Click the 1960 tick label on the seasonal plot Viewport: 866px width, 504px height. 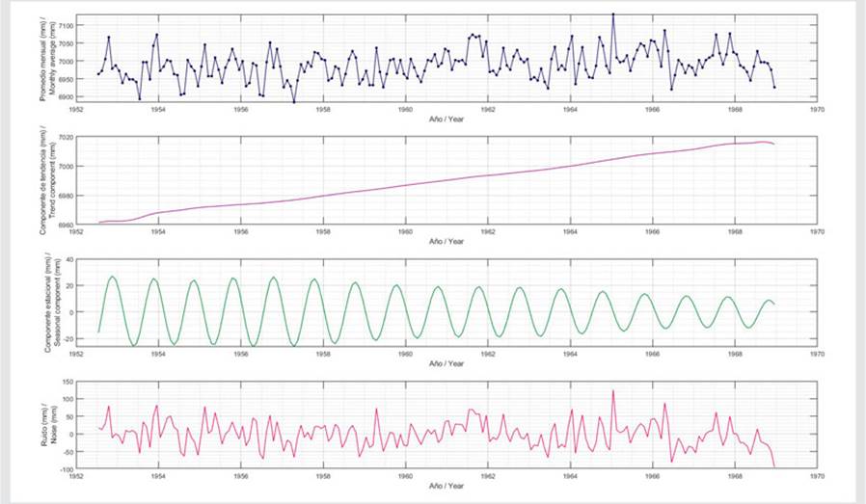405,355
